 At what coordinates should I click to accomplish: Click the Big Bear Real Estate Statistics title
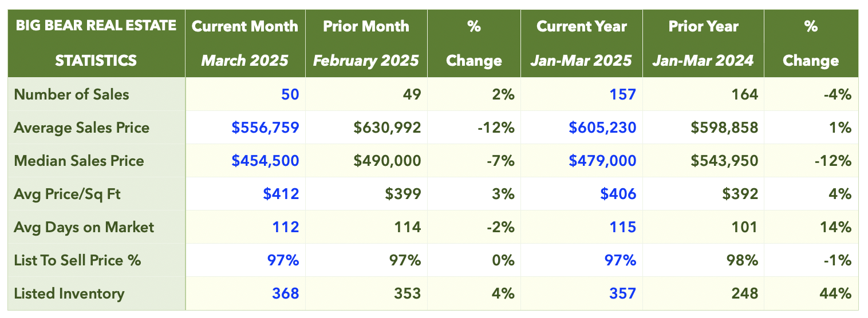click(96, 43)
